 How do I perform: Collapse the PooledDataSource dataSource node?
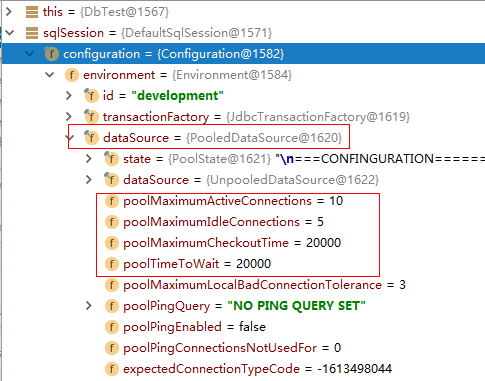pos(70,137)
